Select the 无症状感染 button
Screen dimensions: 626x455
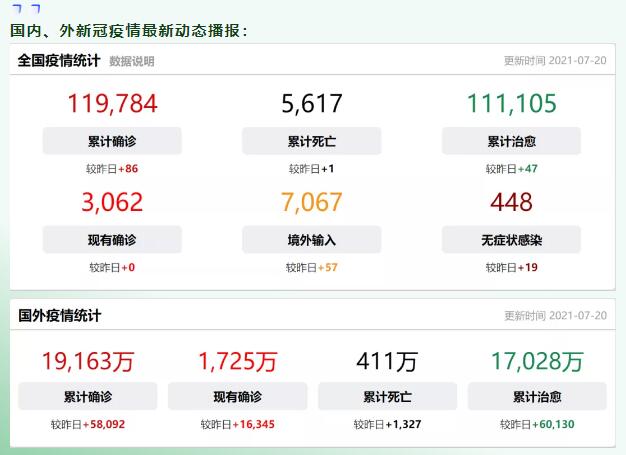pos(511,240)
